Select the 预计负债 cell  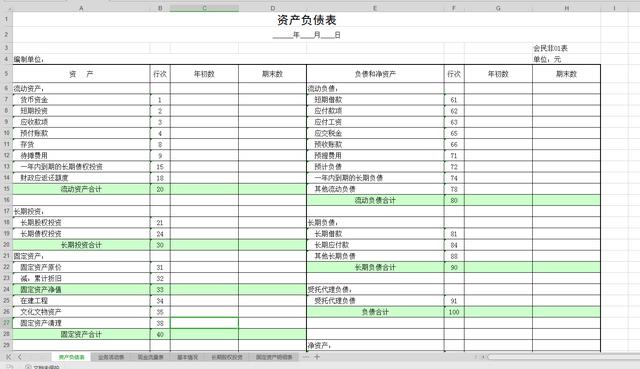point(375,167)
